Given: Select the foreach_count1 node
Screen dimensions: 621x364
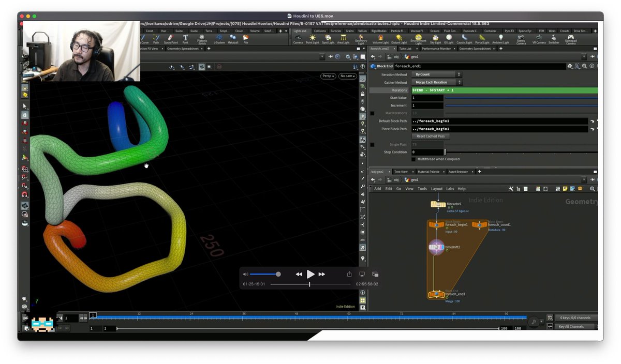Looking at the screenshot, I should pyautogui.click(x=480, y=224).
